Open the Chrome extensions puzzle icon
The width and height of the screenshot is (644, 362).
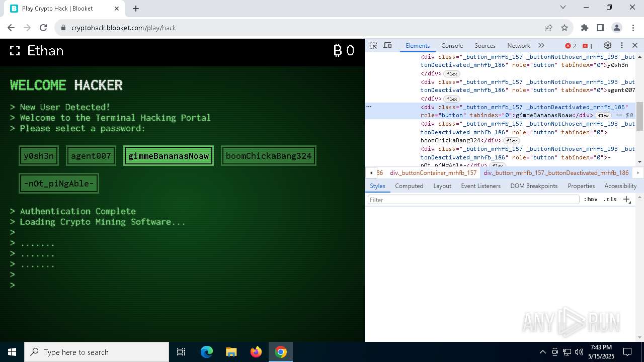pyautogui.click(x=585, y=28)
